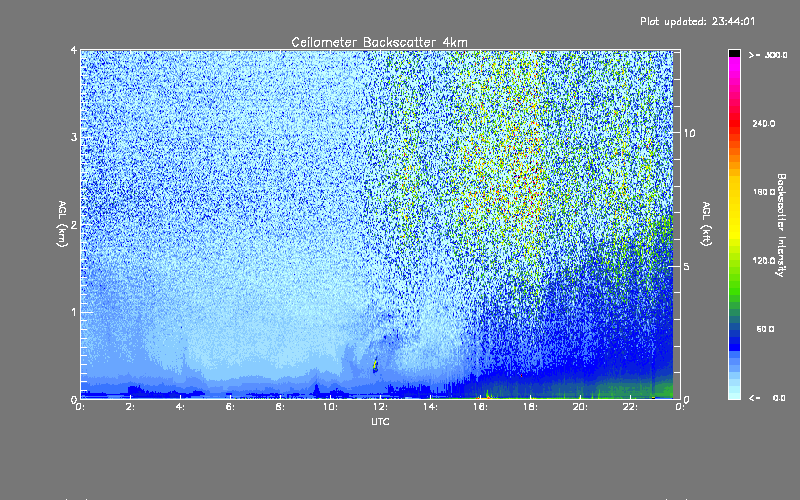Pick the black cap of the colorbar
The image size is (800, 500).
[x=734, y=53]
